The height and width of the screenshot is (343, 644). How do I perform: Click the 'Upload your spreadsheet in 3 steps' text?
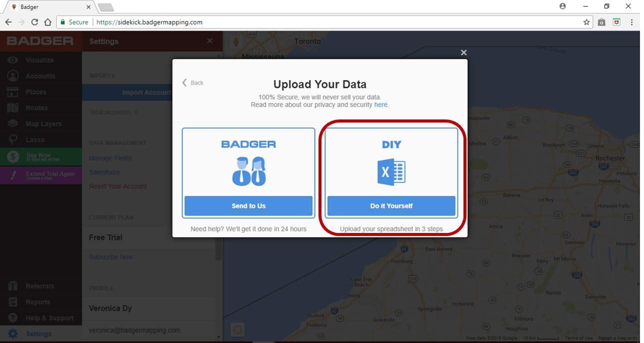pyautogui.click(x=391, y=229)
